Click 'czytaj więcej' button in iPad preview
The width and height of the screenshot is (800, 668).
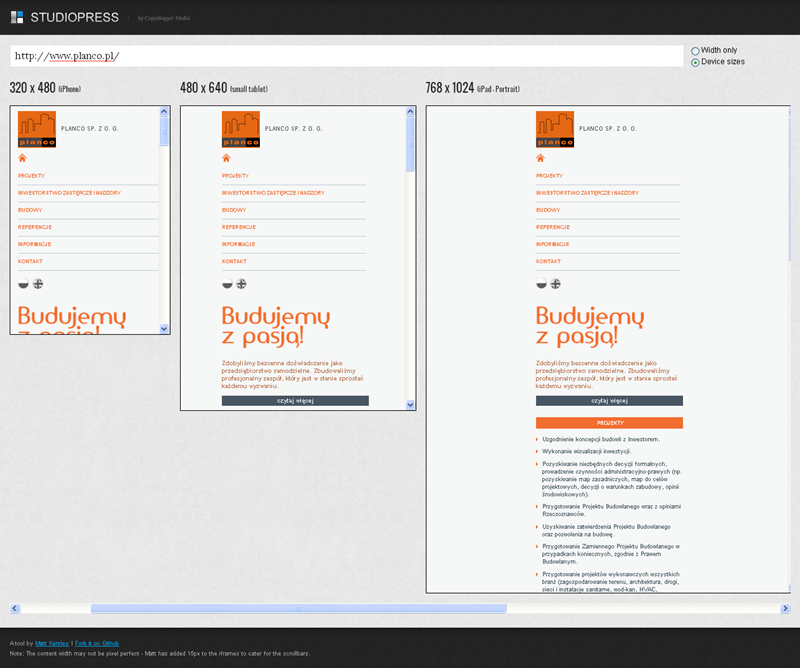609,401
